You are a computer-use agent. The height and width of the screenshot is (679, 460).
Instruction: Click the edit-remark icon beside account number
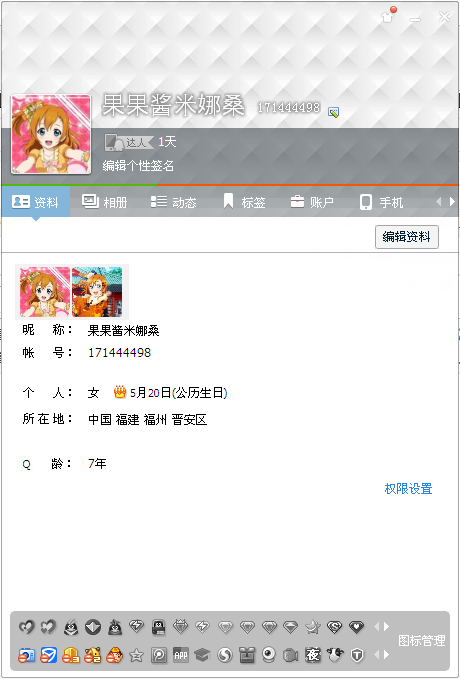tap(333, 113)
